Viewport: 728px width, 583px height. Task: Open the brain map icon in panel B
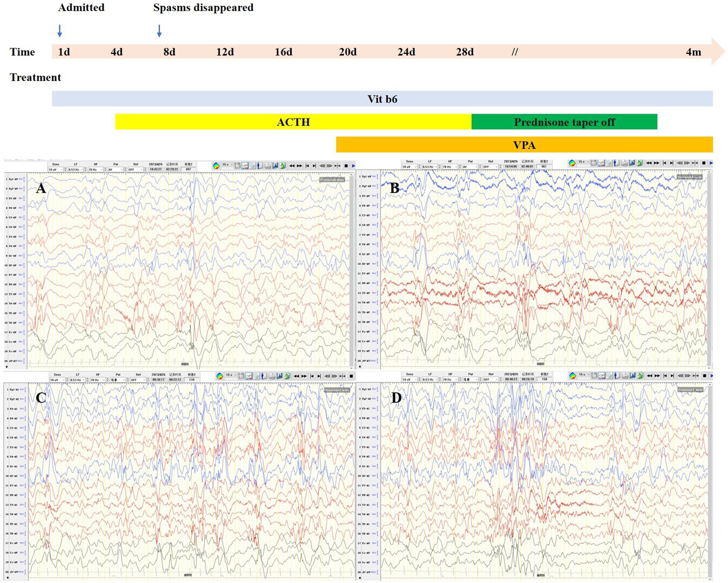pyautogui.click(x=572, y=163)
